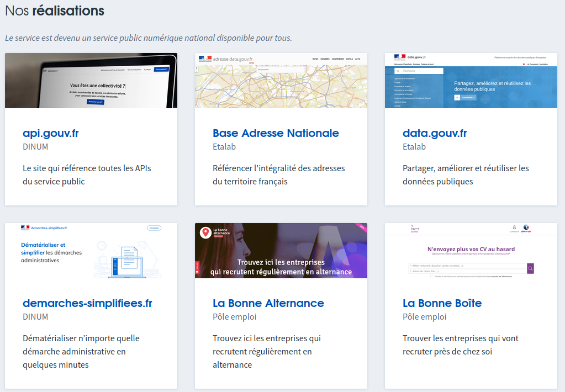Click the French flag logo in demarches-simplifiees thumbnail
The image size is (565, 392).
25,227
